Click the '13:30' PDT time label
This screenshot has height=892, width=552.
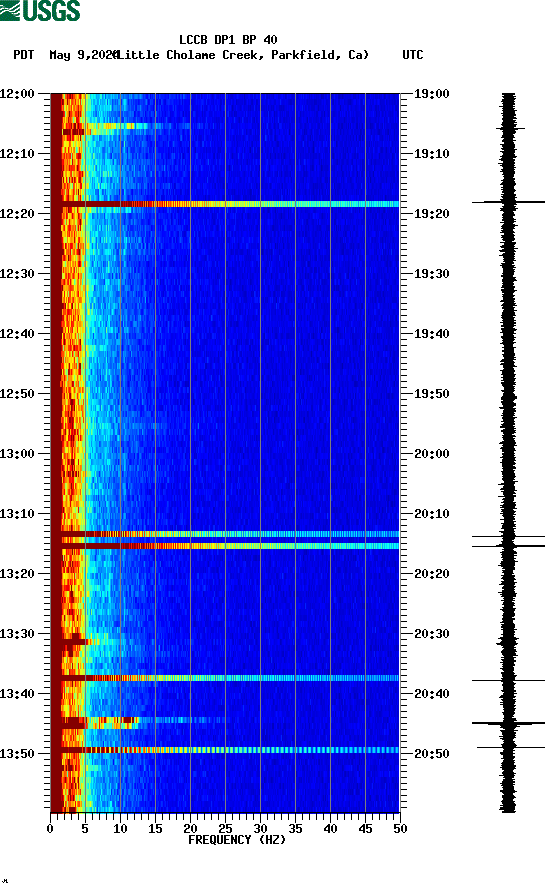click(x=17, y=634)
